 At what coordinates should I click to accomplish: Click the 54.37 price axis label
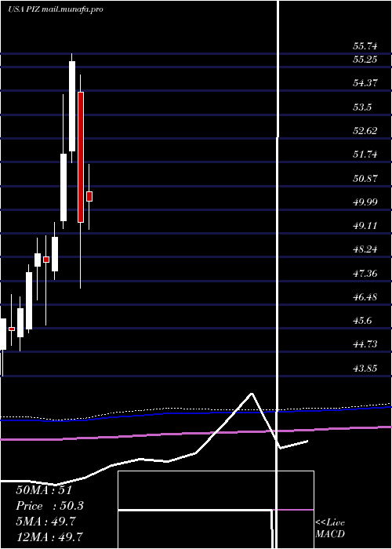pyautogui.click(x=365, y=83)
